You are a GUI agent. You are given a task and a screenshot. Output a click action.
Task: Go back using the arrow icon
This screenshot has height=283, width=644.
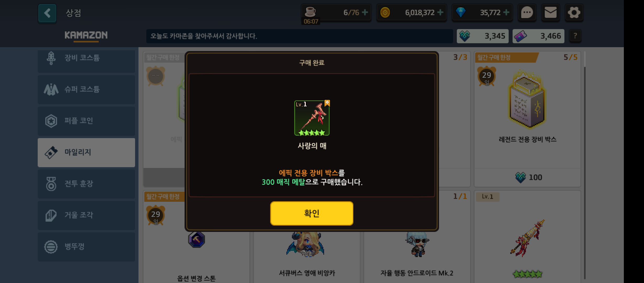[47, 13]
